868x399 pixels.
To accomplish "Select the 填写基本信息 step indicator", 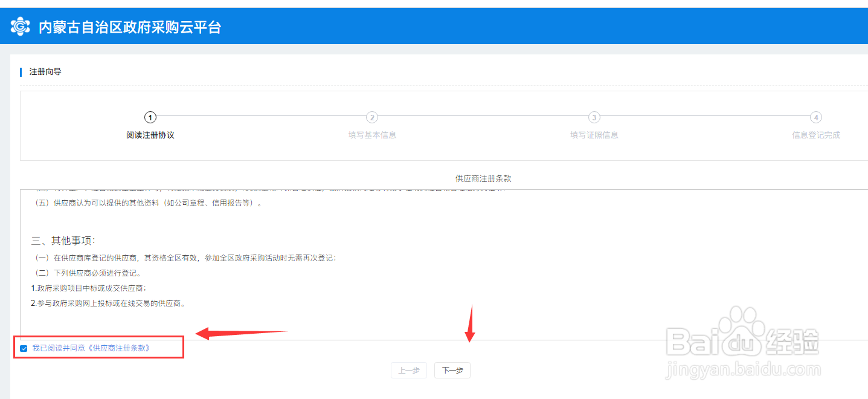I will pyautogui.click(x=372, y=134).
